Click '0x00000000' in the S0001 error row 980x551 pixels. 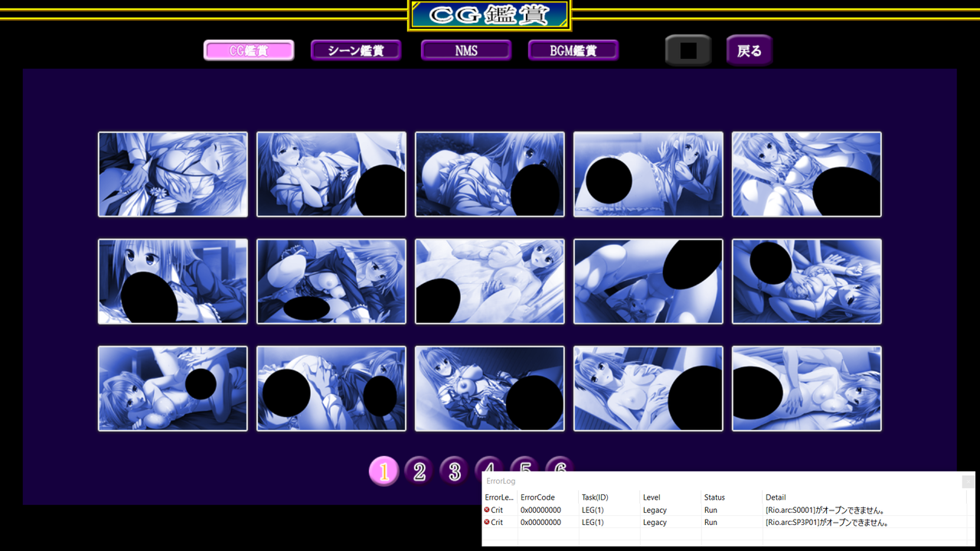point(541,510)
